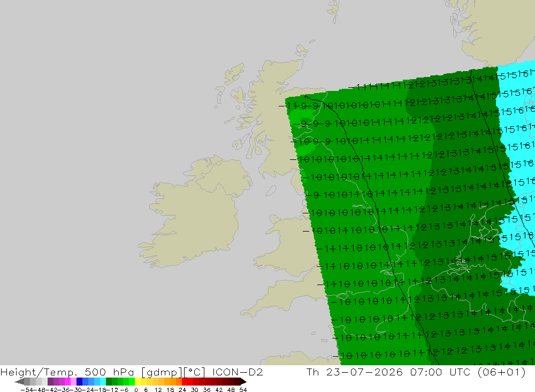This screenshot has width=535, height=392.
Task: Click the '[gdmp]' unit label
Action: 162,372
